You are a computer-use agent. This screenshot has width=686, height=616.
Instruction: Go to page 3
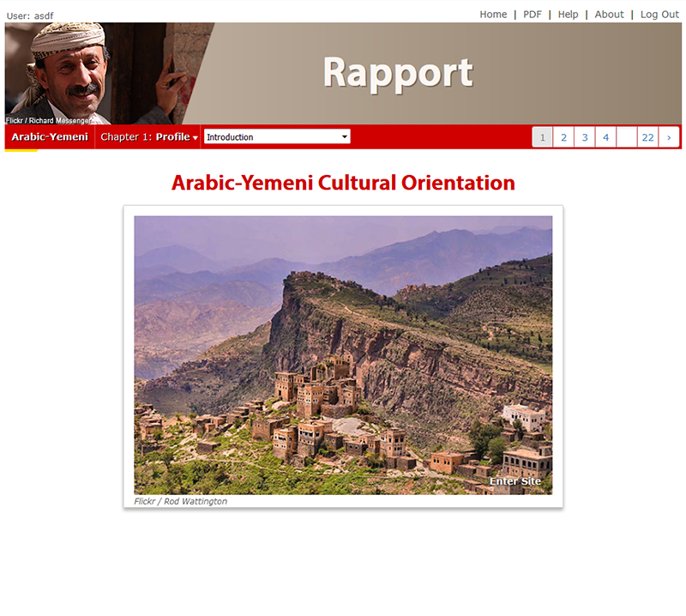pos(585,137)
